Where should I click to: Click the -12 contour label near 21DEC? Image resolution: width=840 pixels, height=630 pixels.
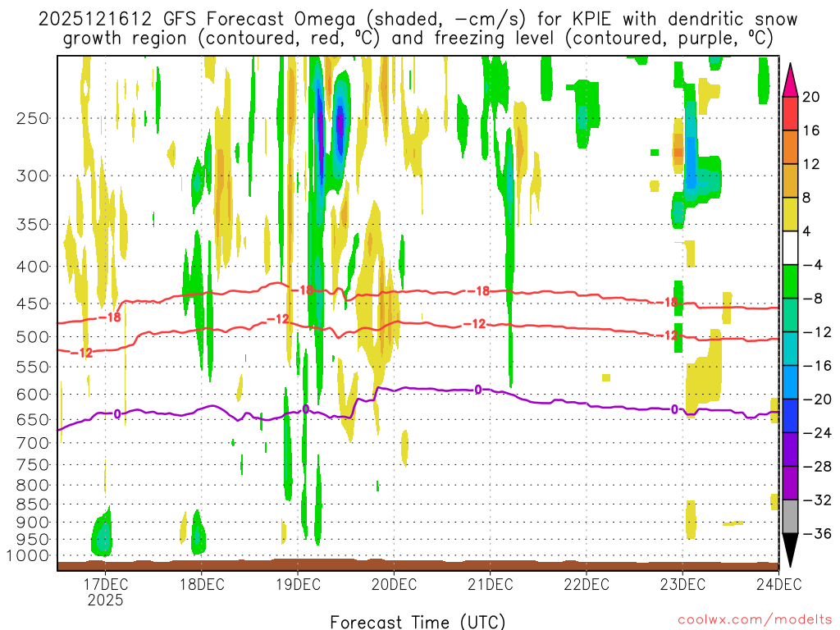[x=475, y=323]
